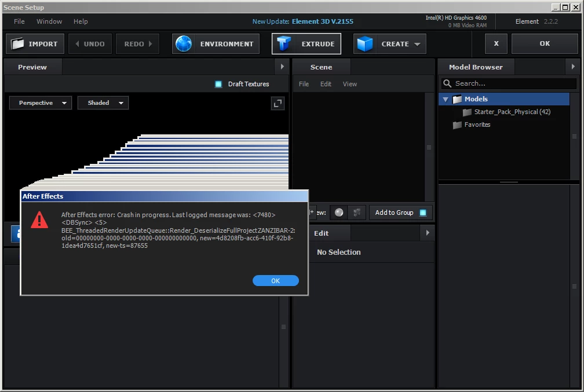The image size is (584, 392).
Task: Click the Environment button label
Action: pos(227,44)
